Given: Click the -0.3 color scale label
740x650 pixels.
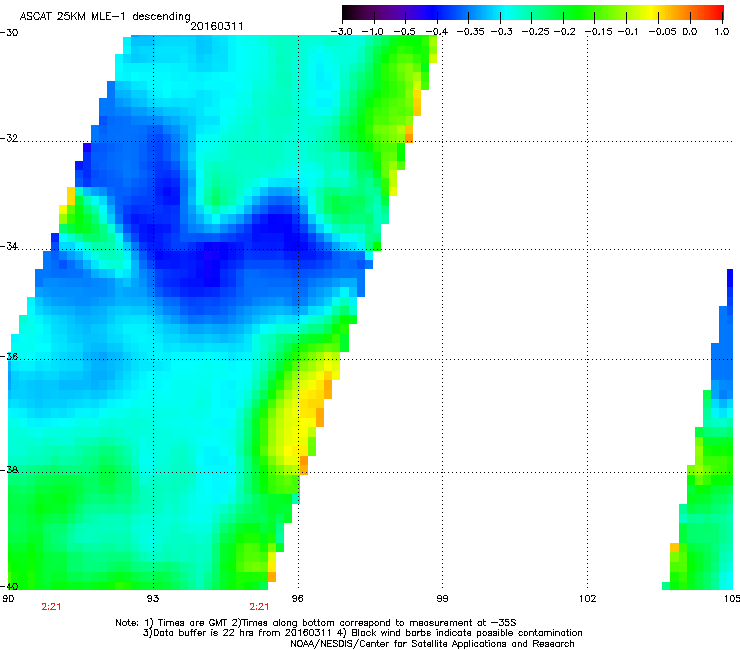Looking at the screenshot, I should click(502, 32).
